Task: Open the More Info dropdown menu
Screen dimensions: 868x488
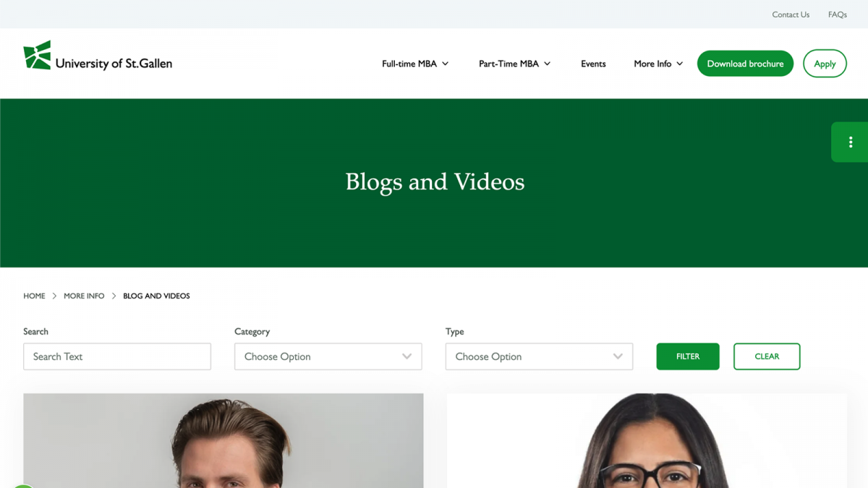Action: [x=658, y=64]
